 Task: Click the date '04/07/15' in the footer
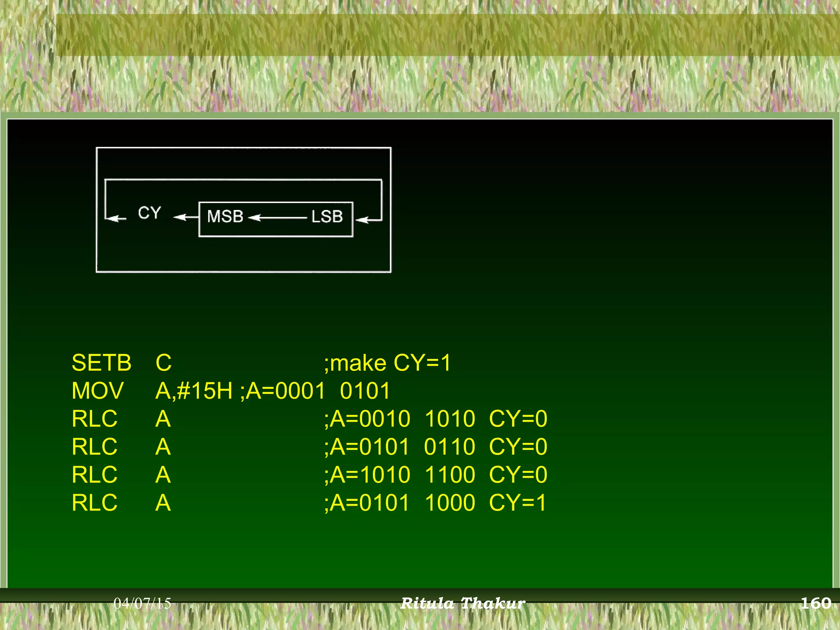[x=142, y=603]
